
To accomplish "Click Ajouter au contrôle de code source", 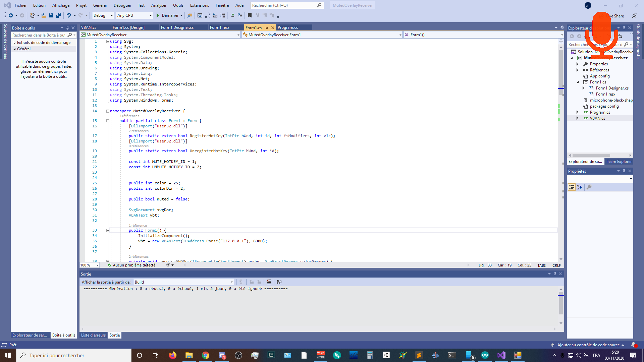I will coord(588,345).
